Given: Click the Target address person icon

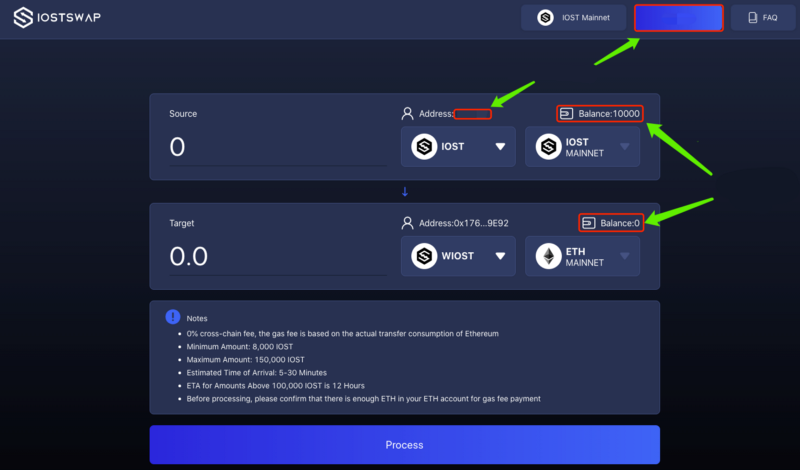Looking at the screenshot, I should click(x=407, y=223).
